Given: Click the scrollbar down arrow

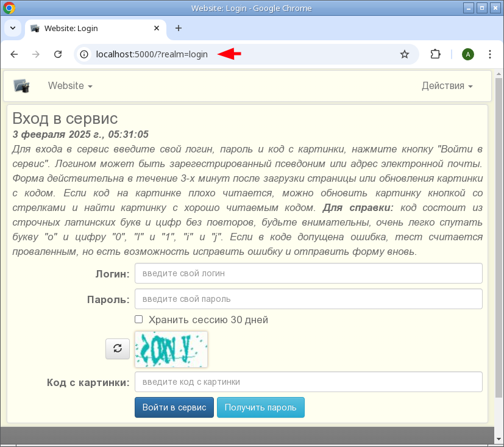Looking at the screenshot, I should pos(499,439).
